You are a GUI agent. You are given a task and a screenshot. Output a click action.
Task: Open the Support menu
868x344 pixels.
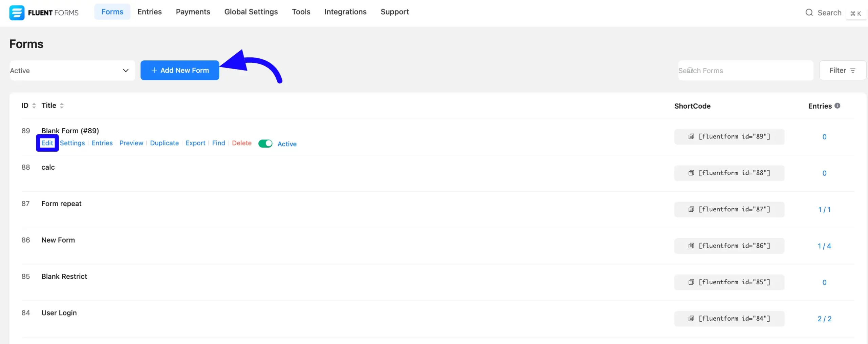click(395, 12)
